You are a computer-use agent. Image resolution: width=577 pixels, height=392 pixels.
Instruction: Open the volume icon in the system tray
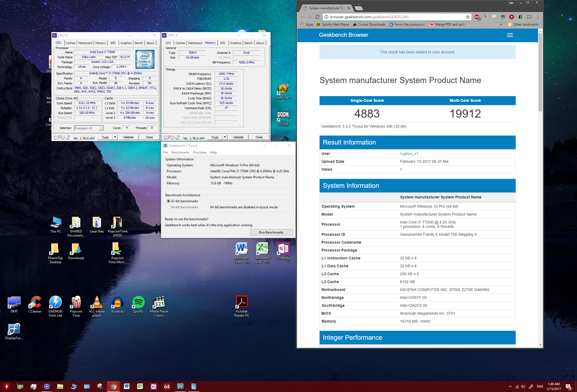523,387
